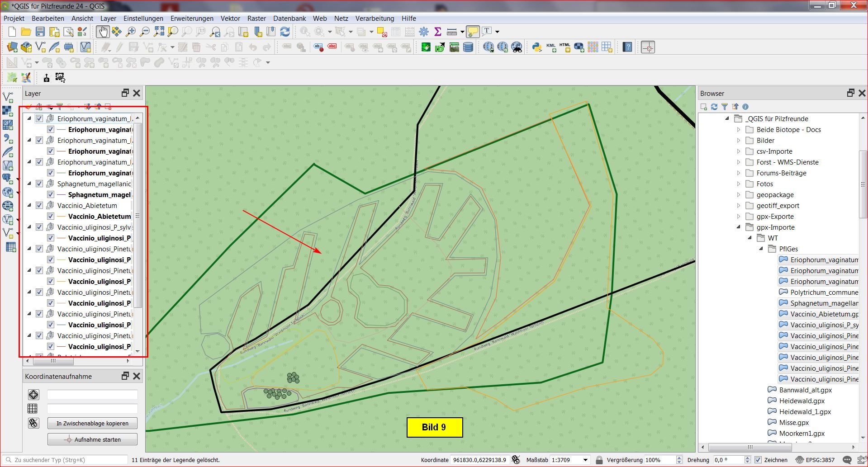Open the Maßstab scale dropdown
This screenshot has height=467, width=868.
point(585,460)
